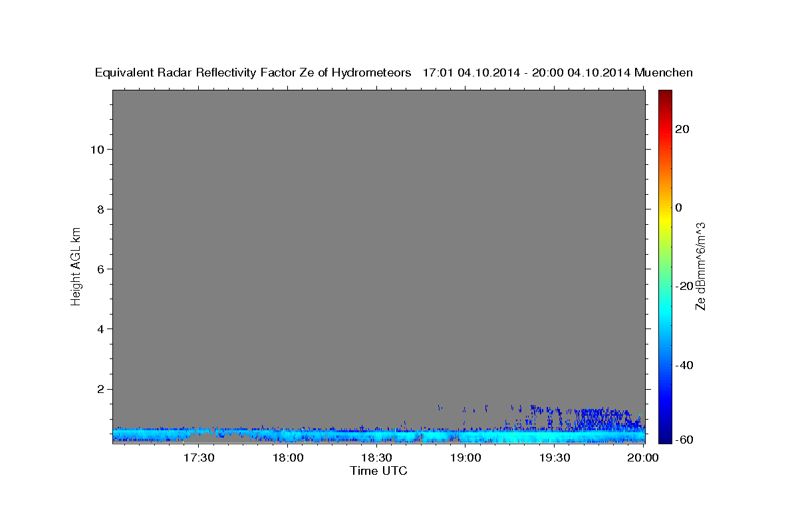The height and width of the screenshot is (532, 798).
Task: Click the colorbar value -20
Action: 684,286
